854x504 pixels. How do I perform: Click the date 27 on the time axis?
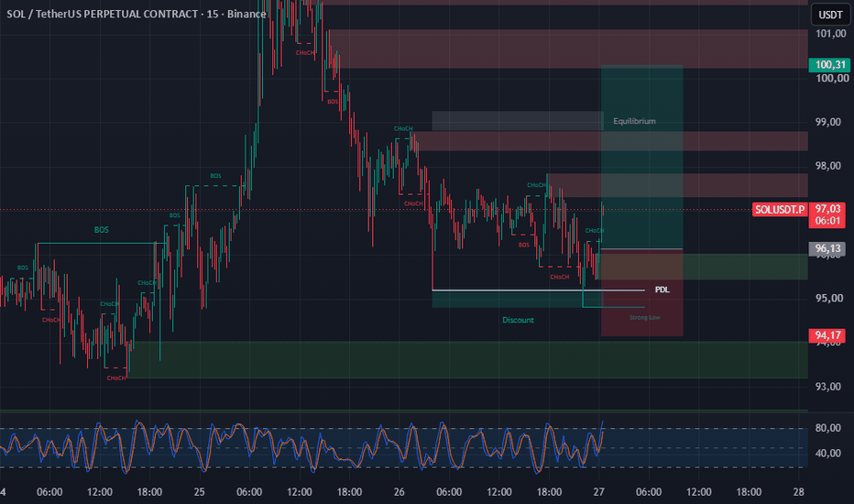pyautogui.click(x=599, y=492)
